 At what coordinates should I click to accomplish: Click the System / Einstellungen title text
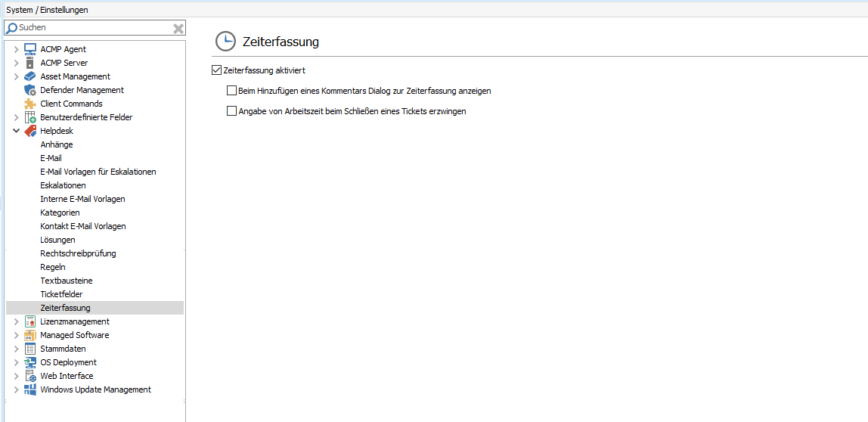47,10
